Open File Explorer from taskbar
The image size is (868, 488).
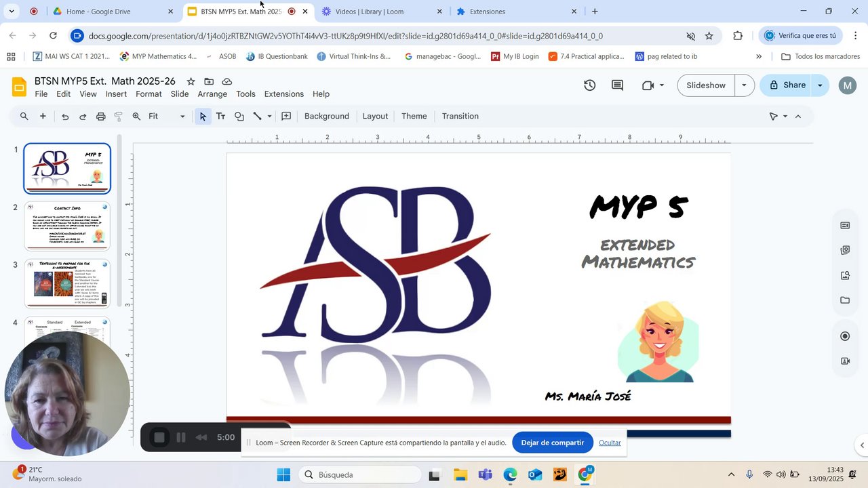point(460,474)
